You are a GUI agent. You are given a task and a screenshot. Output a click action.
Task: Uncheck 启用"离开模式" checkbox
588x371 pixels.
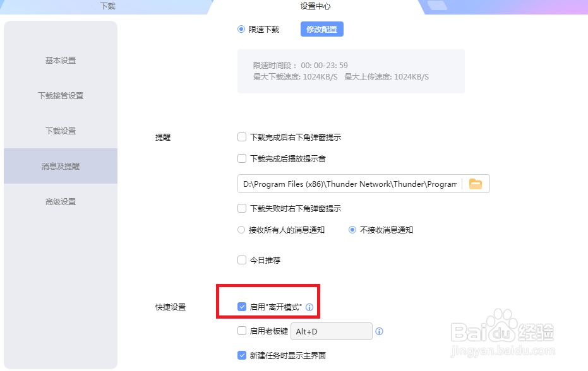tap(242, 307)
